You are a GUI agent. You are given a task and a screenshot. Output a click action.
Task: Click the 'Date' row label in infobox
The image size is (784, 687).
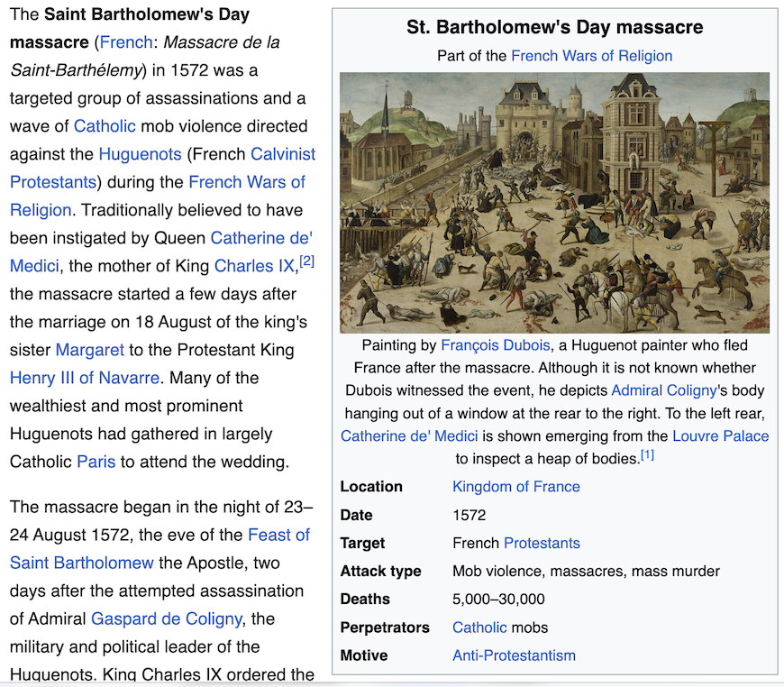[356, 515]
